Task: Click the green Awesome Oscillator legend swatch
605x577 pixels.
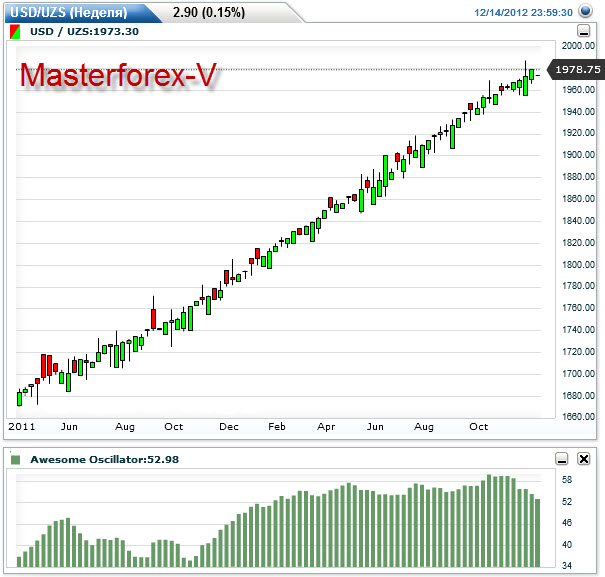Action: [15, 460]
